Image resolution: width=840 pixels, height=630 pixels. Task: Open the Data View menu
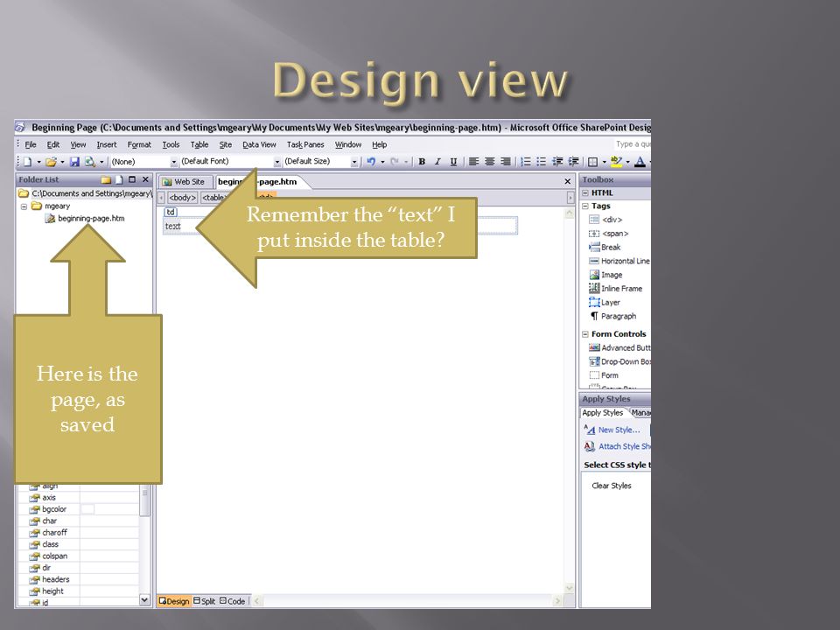tap(259, 144)
